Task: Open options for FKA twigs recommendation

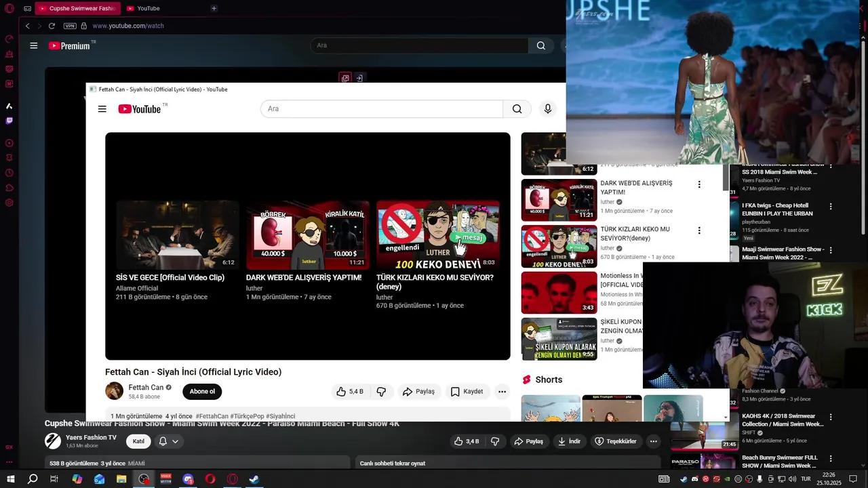Action: (831, 207)
